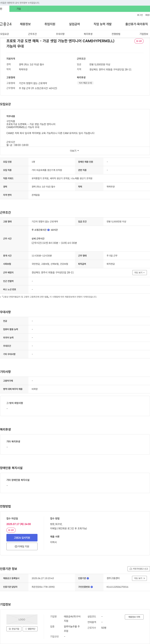Open the 실업급여 main menu
Image resolution: width=150 pixels, height=644 pixels.
coord(74,24)
